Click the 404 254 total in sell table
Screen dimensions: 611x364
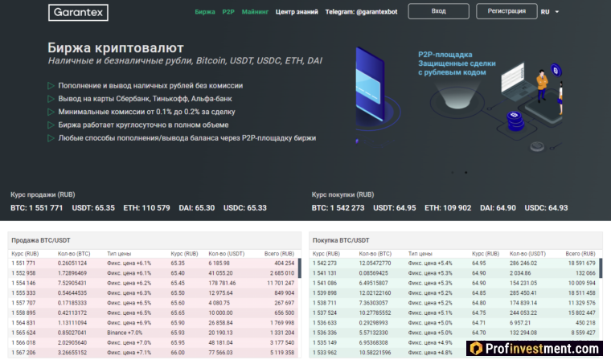click(284, 264)
